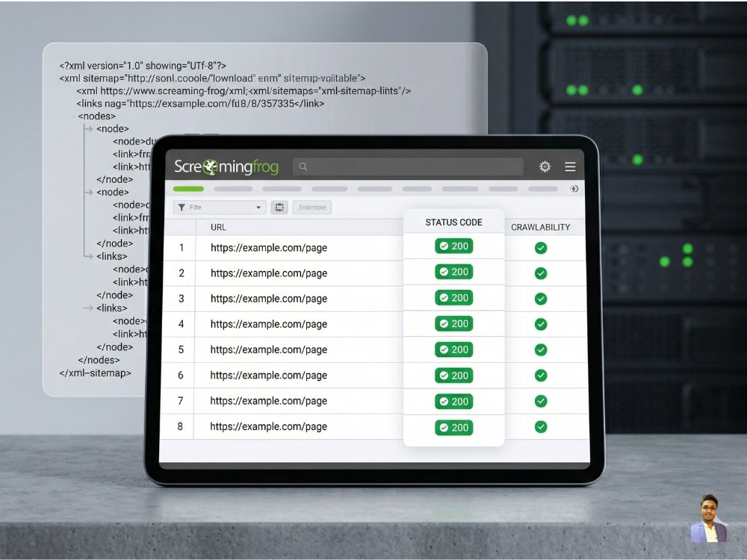The width and height of the screenshot is (747, 560).
Task: Click the 200 status badge in row 4
Action: pos(453,323)
